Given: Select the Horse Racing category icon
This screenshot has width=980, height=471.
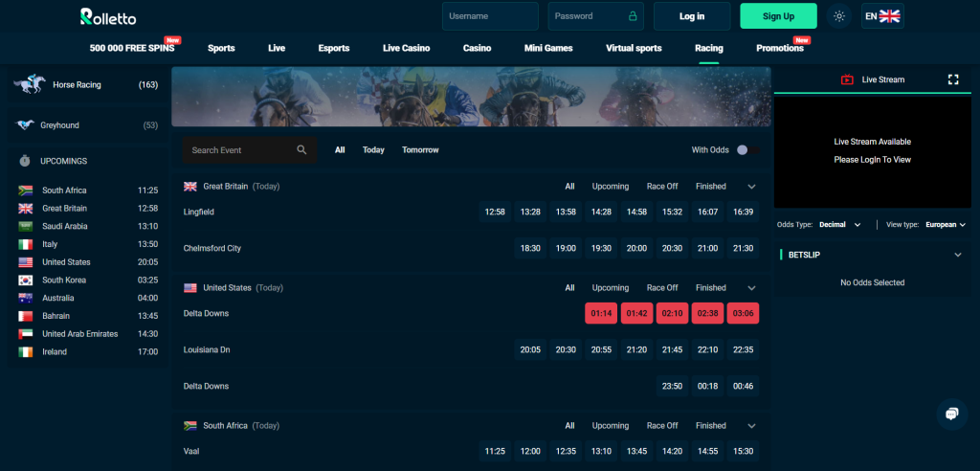Looking at the screenshot, I should tap(29, 85).
